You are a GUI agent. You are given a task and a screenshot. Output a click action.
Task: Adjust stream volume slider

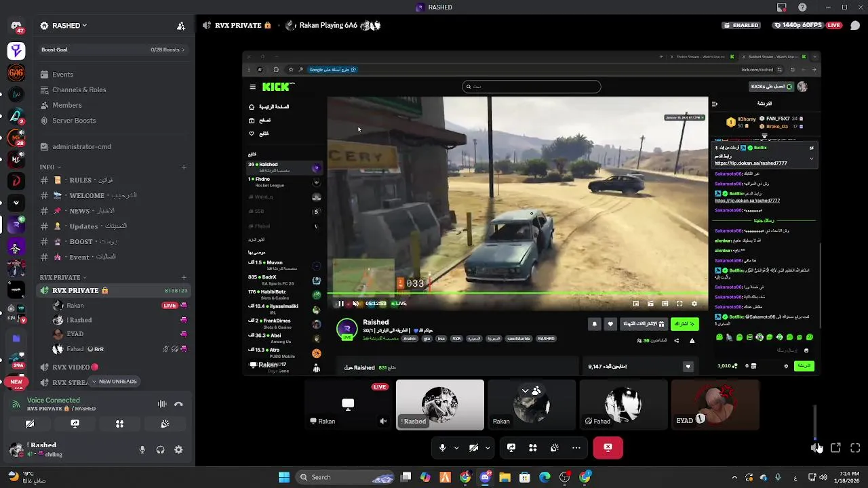click(815, 422)
